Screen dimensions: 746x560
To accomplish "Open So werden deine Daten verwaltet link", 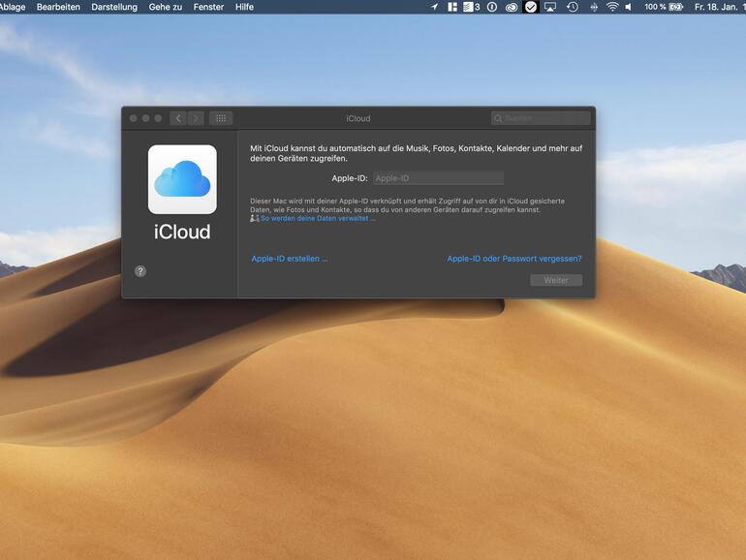I will tap(318, 218).
